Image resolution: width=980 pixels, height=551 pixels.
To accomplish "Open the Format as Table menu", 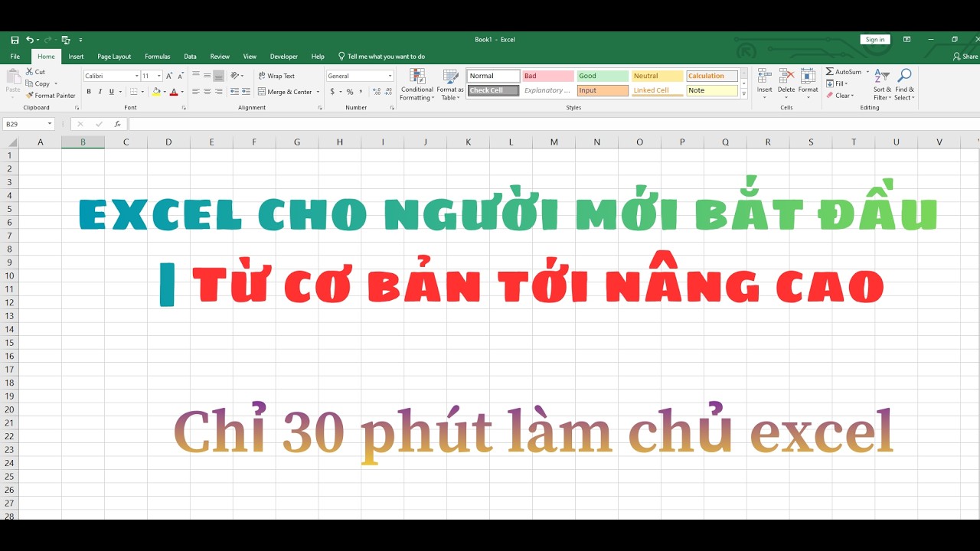I will pyautogui.click(x=450, y=84).
